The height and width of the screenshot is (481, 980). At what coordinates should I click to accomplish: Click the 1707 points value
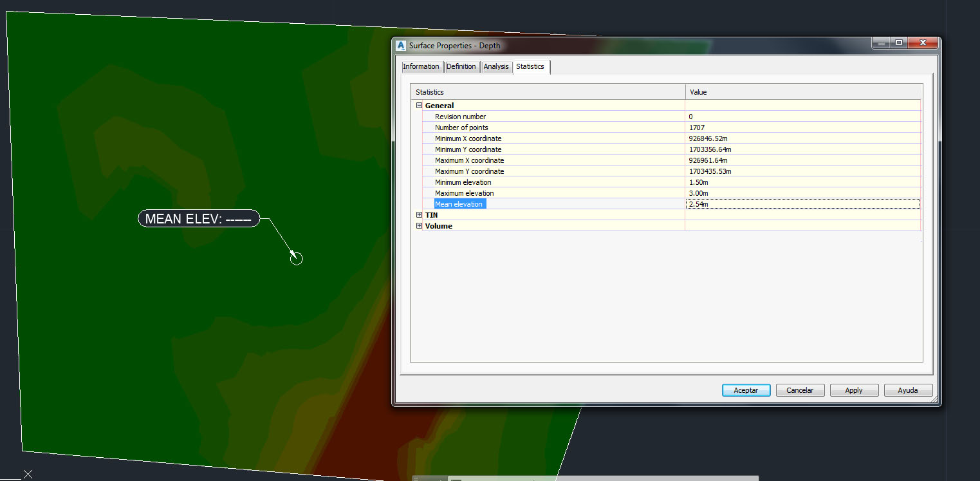click(x=697, y=127)
